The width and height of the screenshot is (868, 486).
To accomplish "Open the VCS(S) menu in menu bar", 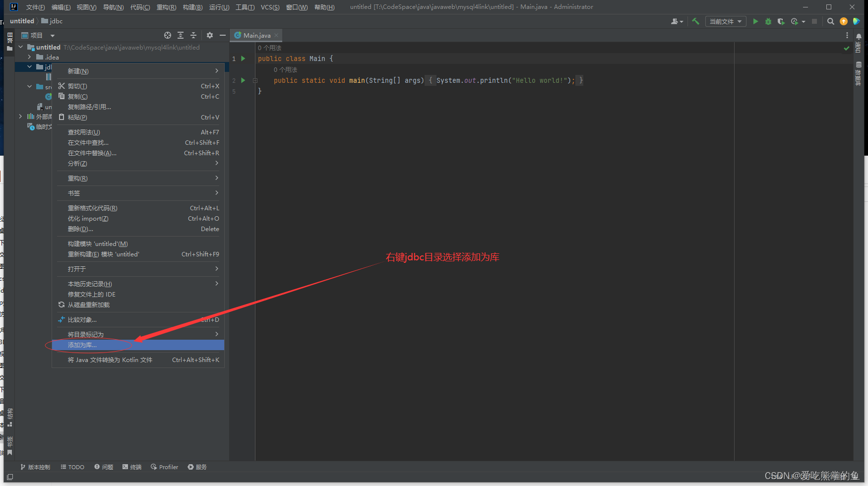I will tap(270, 7).
